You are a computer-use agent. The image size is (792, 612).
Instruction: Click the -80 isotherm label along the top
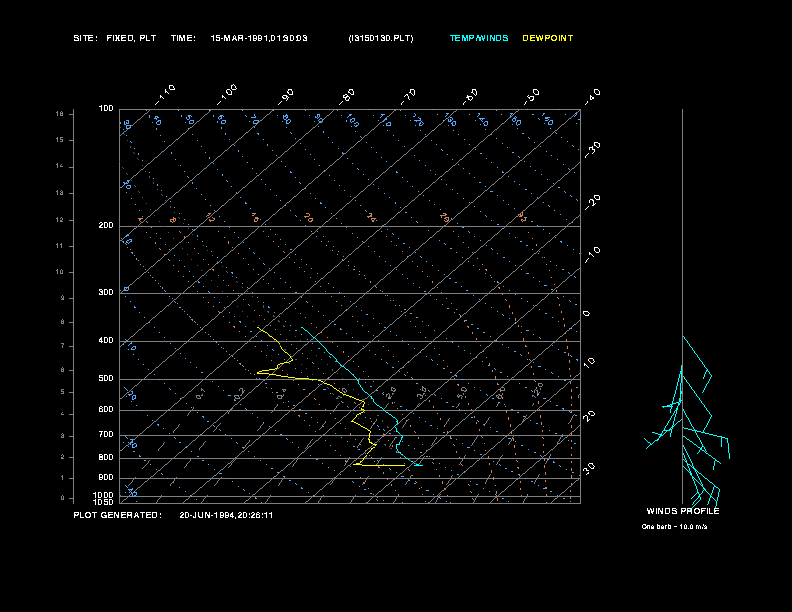[347, 97]
